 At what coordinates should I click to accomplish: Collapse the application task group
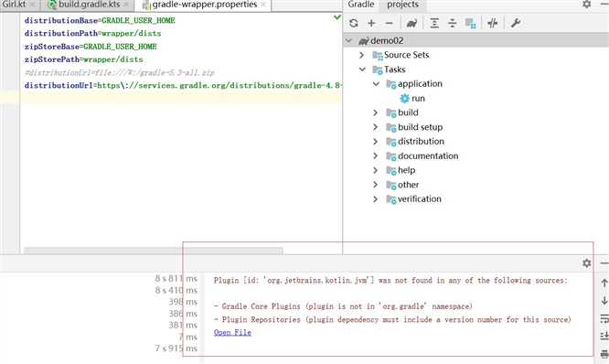point(376,84)
